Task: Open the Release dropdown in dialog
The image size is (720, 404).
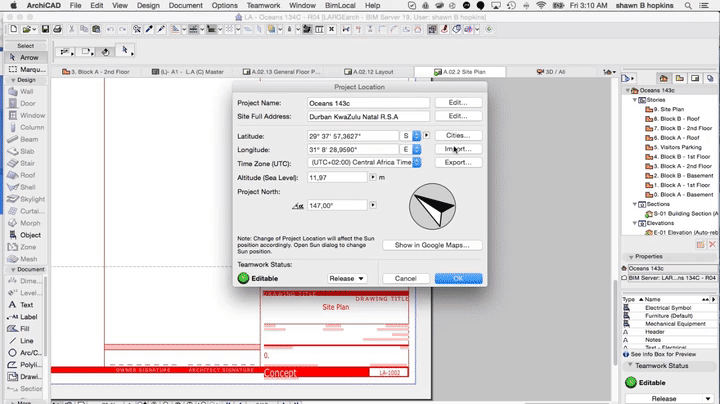Action: [346, 278]
